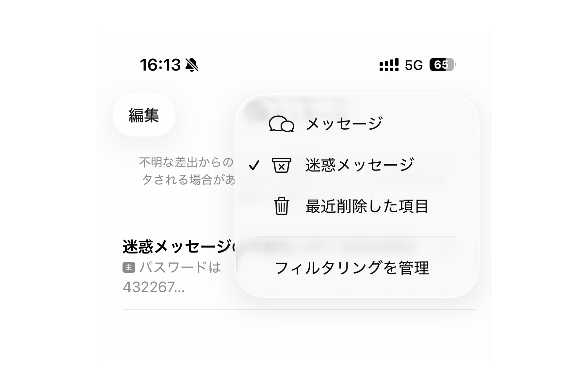Tap the battery level indicator showing 65

442,65
